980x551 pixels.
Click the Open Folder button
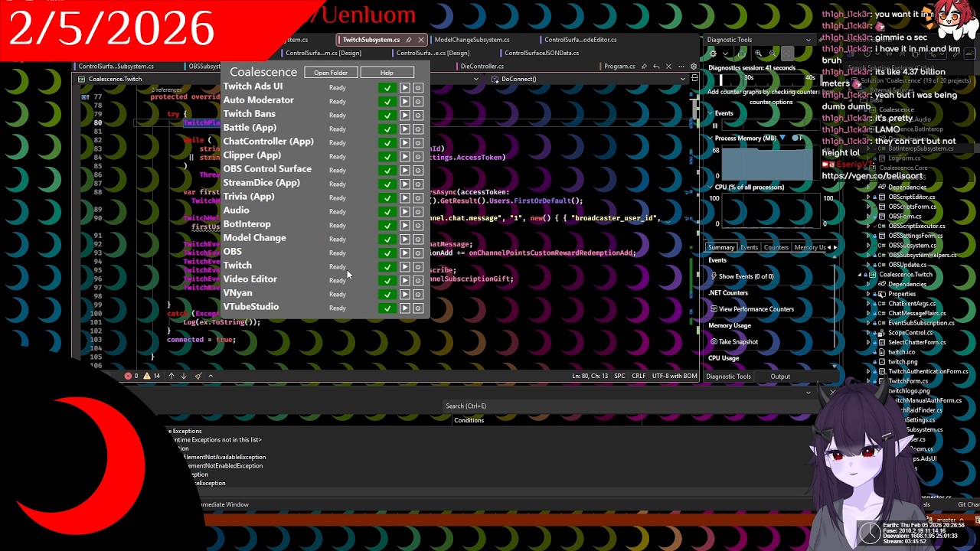(x=331, y=73)
